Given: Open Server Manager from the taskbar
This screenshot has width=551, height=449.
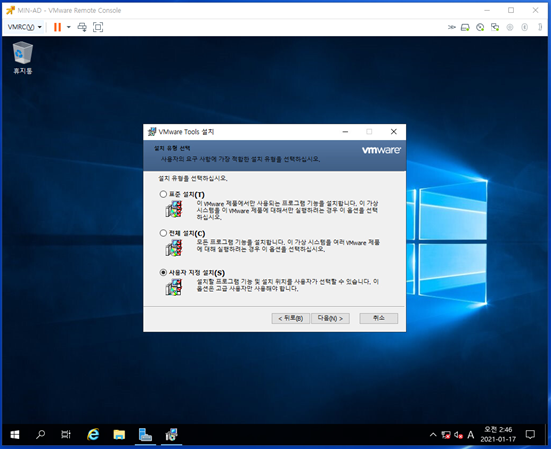Looking at the screenshot, I should point(145,435).
